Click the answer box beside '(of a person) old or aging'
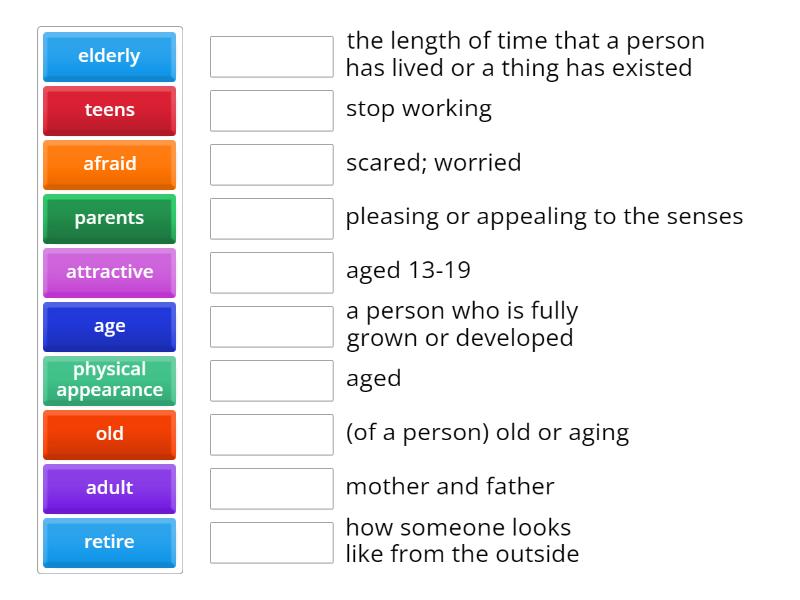Screen dimensions: 800x600 click(271, 434)
